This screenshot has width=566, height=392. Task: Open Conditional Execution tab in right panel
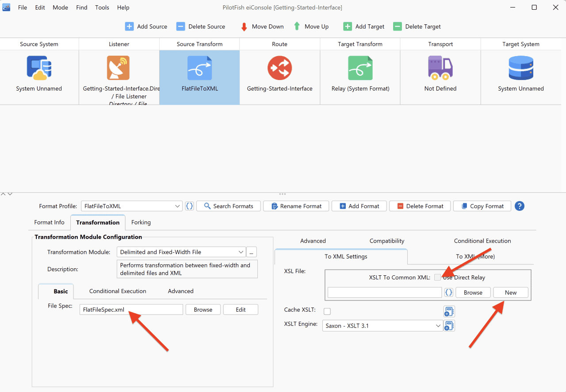(482, 241)
